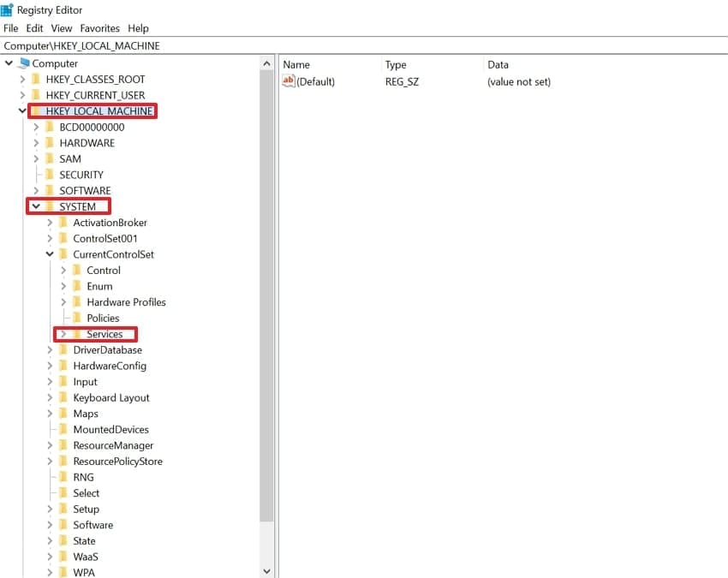Click the Control folder icon
Screen dimensions: 728x578
(77, 271)
